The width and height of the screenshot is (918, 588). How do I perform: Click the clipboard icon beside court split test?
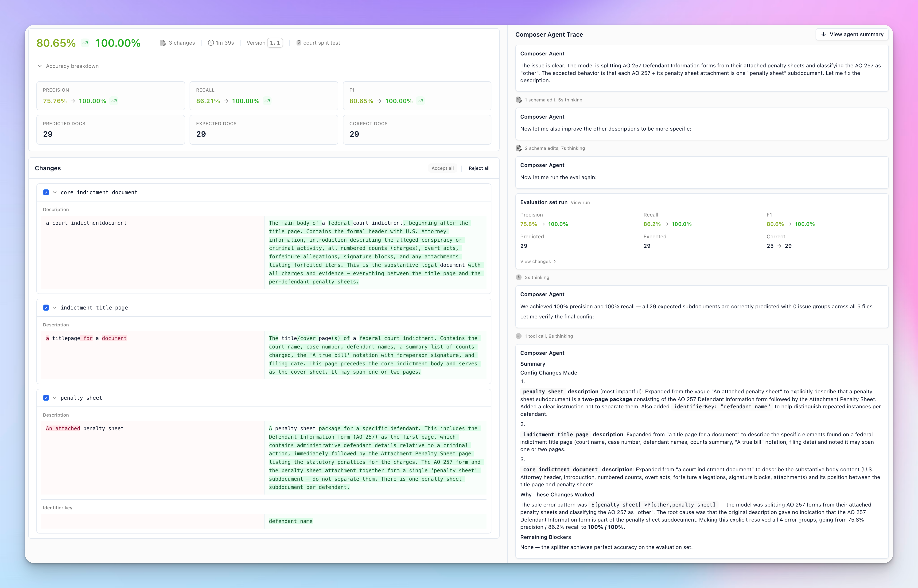pyautogui.click(x=299, y=43)
